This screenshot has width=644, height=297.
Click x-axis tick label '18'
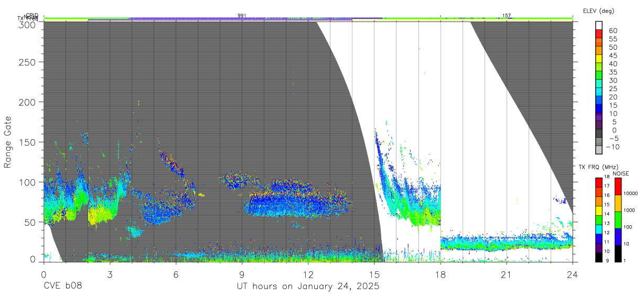441,274
